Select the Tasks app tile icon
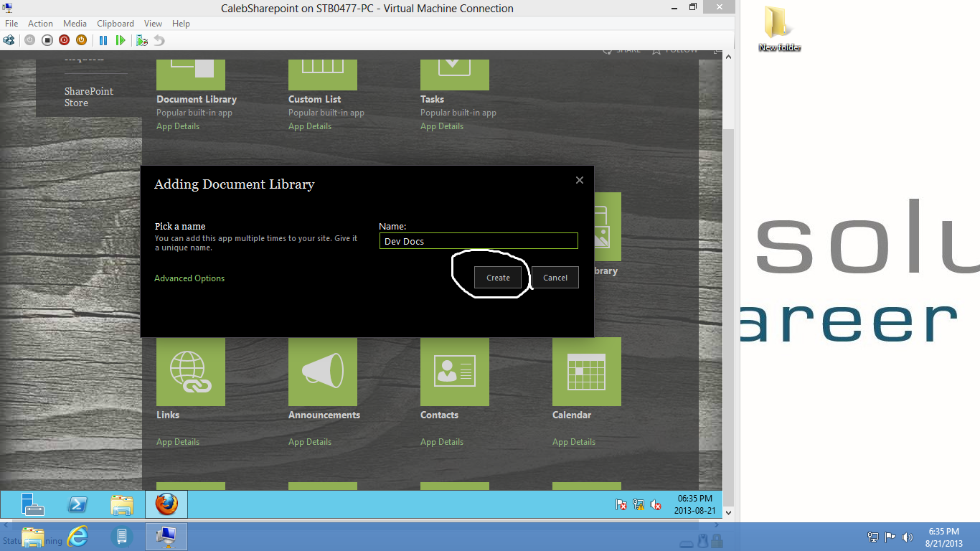Viewport: 980px width, 551px height. click(455, 75)
